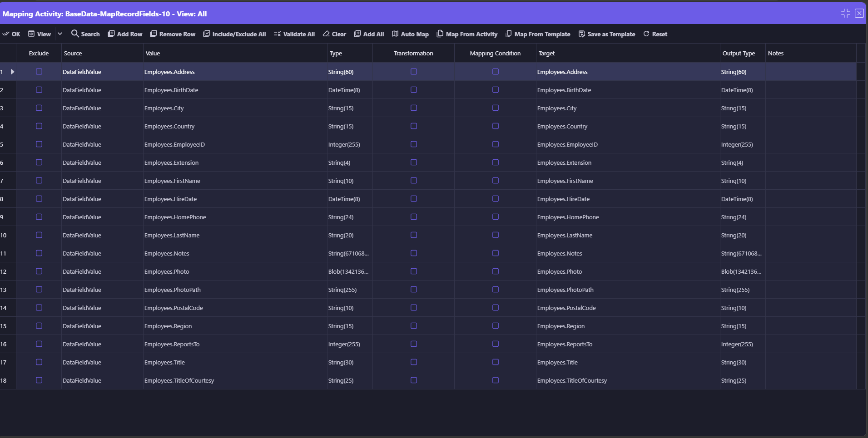This screenshot has height=438, width=868.
Task: Click Notes cell for Employees.Country row
Action: [x=811, y=126]
